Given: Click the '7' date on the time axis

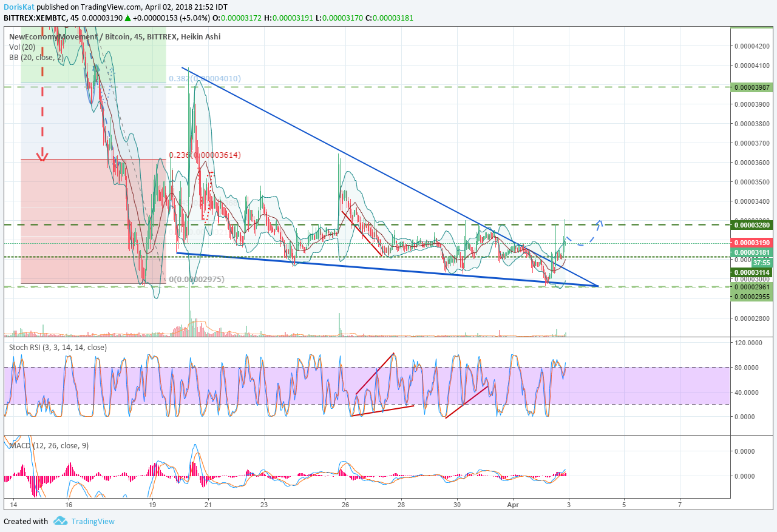Looking at the screenshot, I should tap(680, 504).
